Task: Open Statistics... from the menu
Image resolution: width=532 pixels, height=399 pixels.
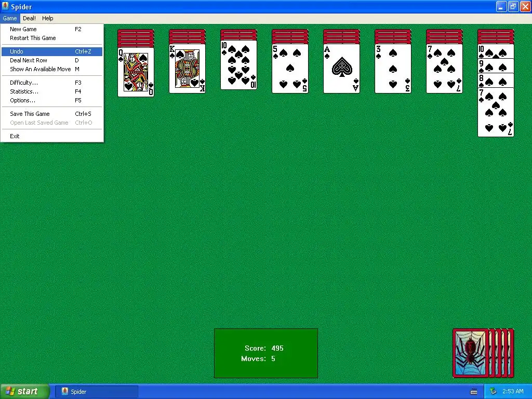Action: pyautogui.click(x=52, y=91)
